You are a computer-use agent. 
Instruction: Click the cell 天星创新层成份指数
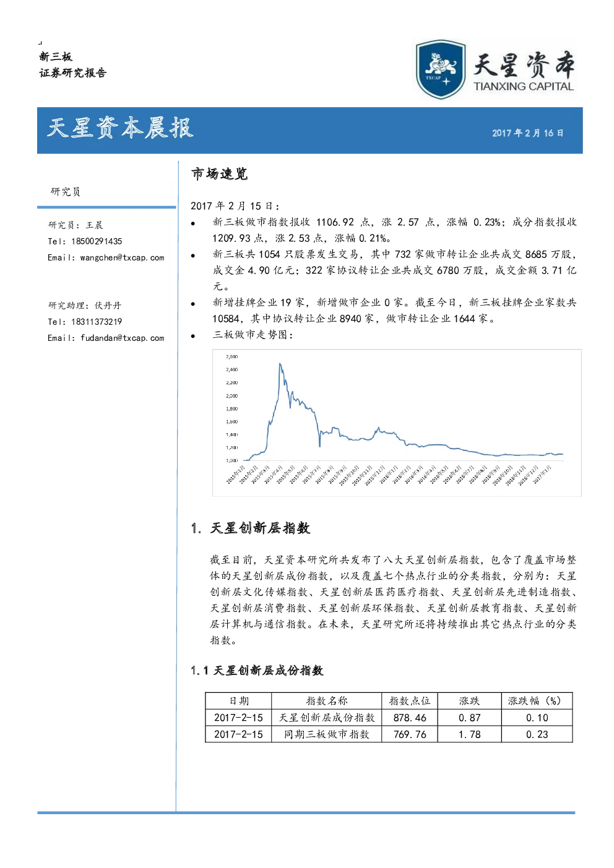pyautogui.click(x=327, y=718)
